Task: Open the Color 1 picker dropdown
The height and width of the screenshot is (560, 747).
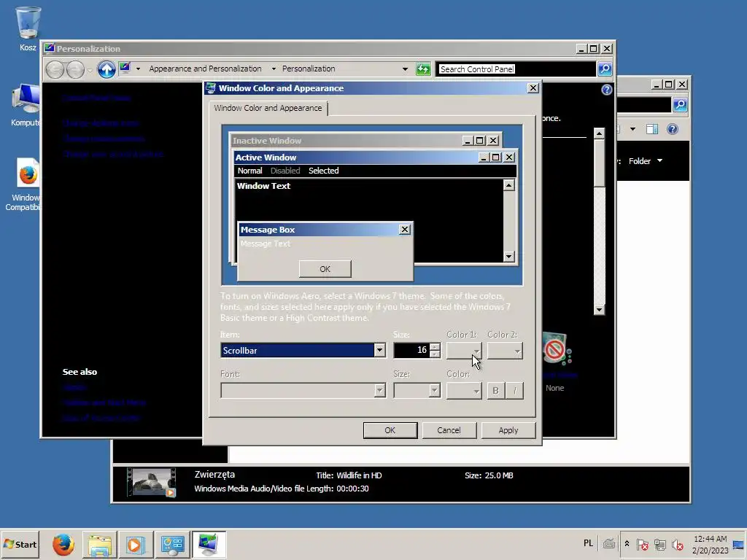Action: (464, 351)
